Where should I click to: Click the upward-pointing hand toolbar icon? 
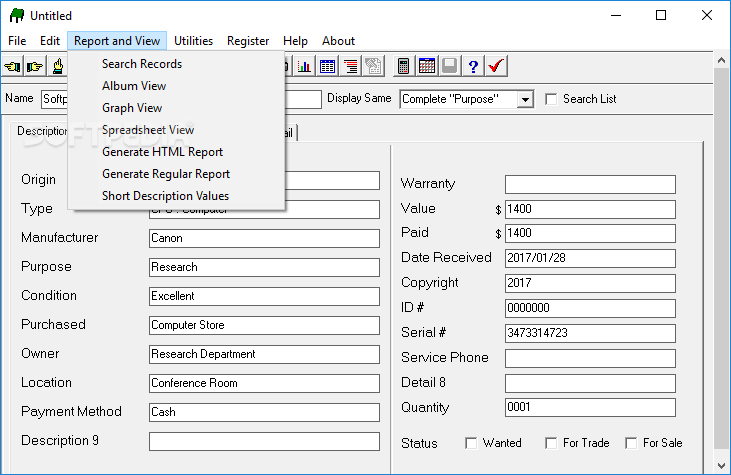57,67
